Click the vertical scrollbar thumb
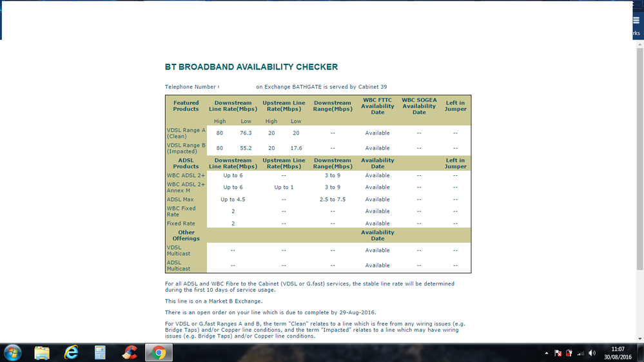Viewport: 644px width, 362px height. [x=640, y=159]
